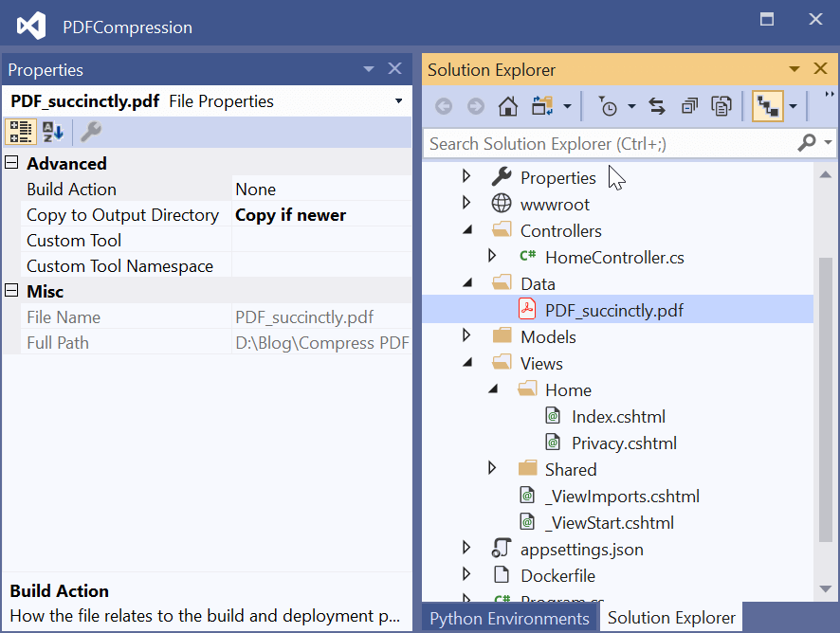This screenshot has width=840, height=633.
Task: Collapse the Advanced property category
Action: coord(11,163)
